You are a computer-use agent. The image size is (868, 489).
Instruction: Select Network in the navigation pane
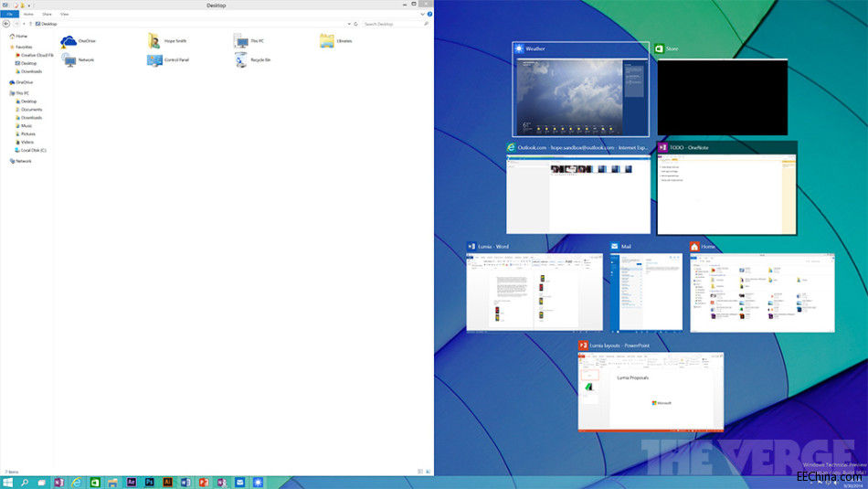20,161
